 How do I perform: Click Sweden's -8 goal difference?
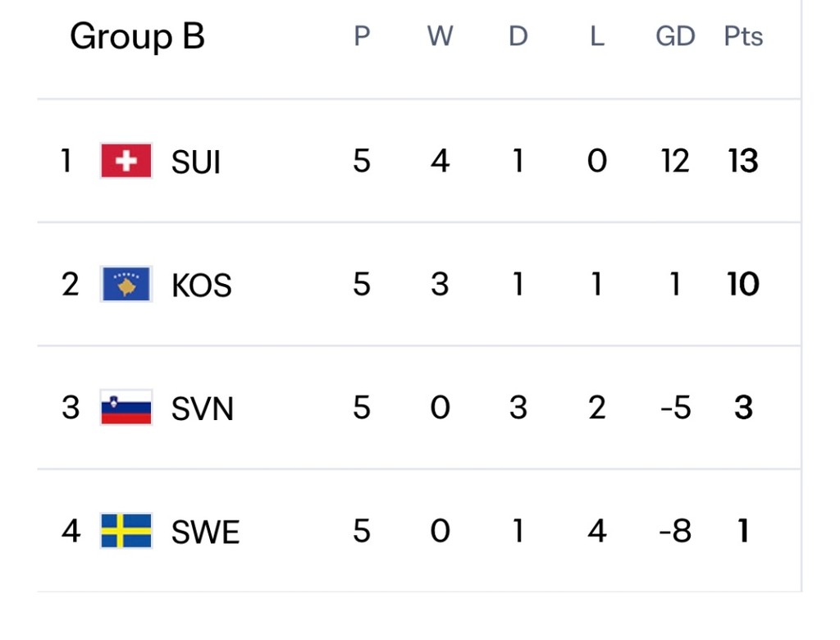point(675,532)
